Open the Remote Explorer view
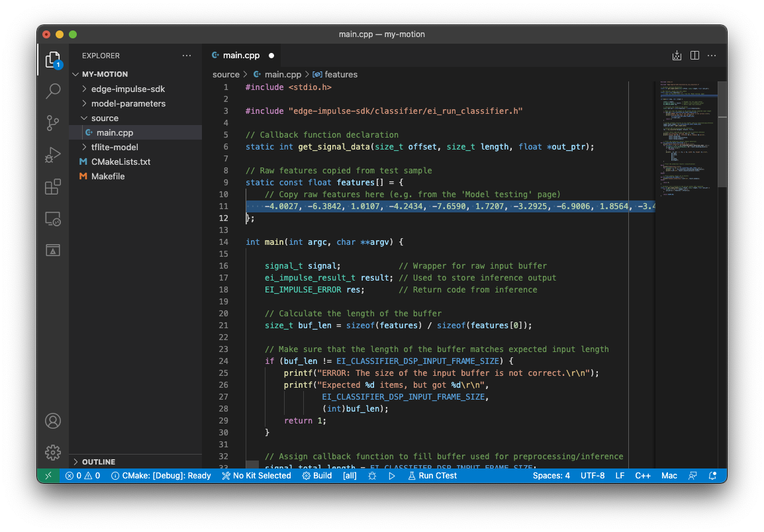This screenshot has width=764, height=532. (x=53, y=218)
